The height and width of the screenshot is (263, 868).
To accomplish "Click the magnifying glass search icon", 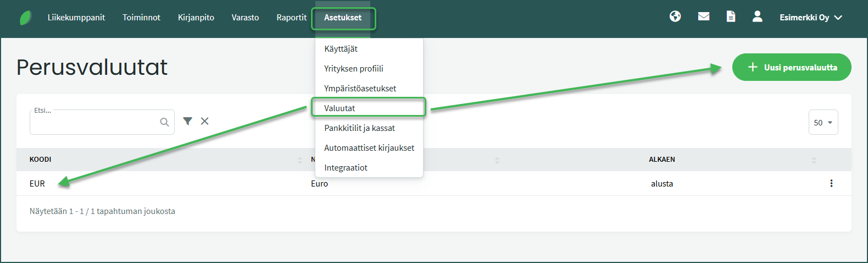I will point(164,122).
